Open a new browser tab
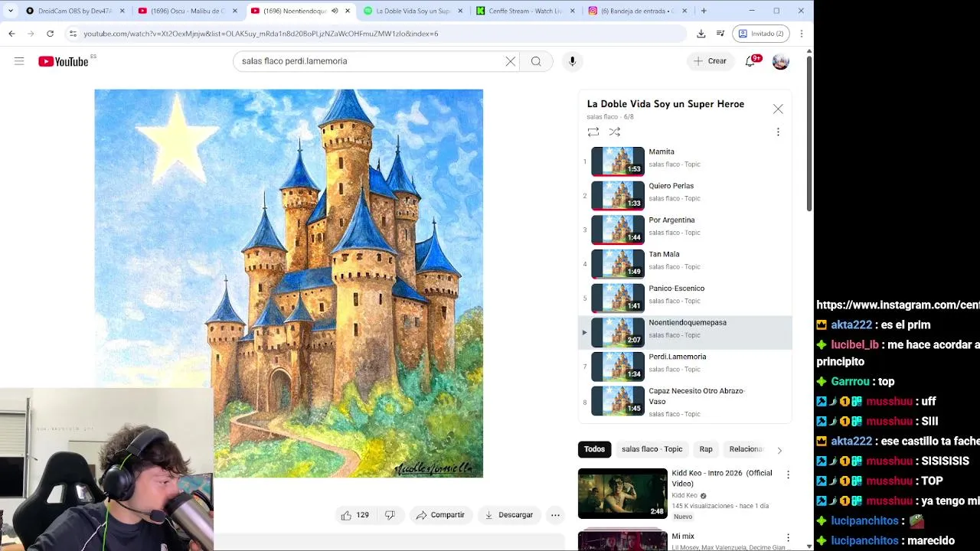The image size is (980, 551). pyautogui.click(x=704, y=11)
